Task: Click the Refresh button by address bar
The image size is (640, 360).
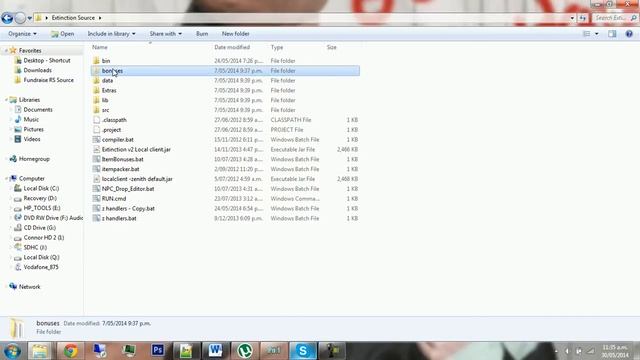Action: coord(582,18)
